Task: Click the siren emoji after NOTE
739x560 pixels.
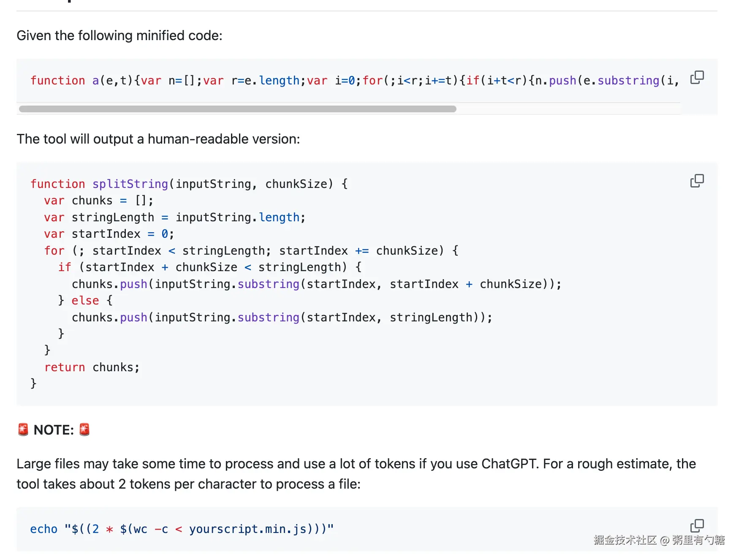Action: 84,430
